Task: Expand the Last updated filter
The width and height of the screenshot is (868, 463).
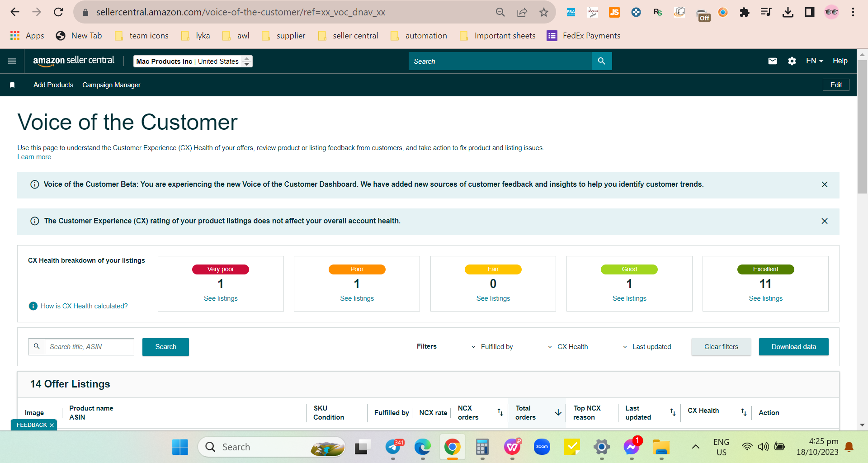Action: [646, 347]
